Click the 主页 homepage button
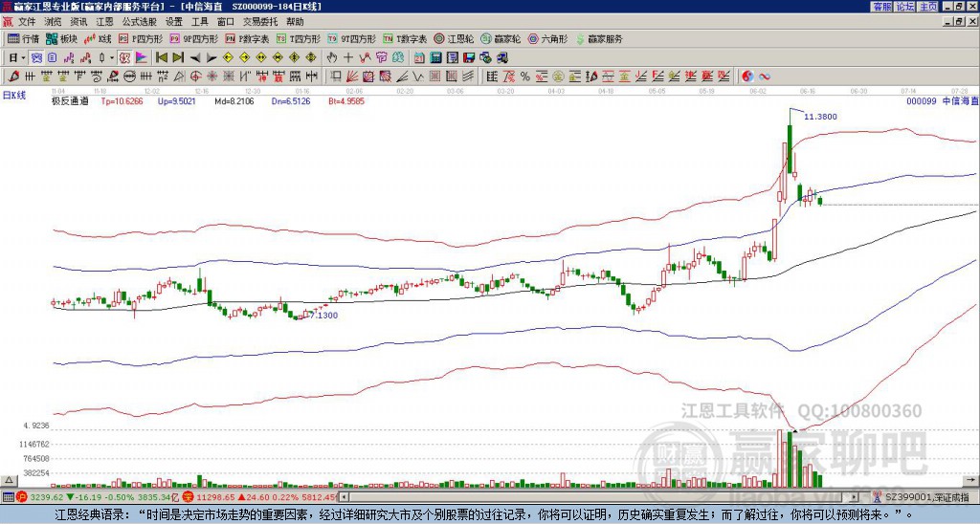 click(x=927, y=7)
